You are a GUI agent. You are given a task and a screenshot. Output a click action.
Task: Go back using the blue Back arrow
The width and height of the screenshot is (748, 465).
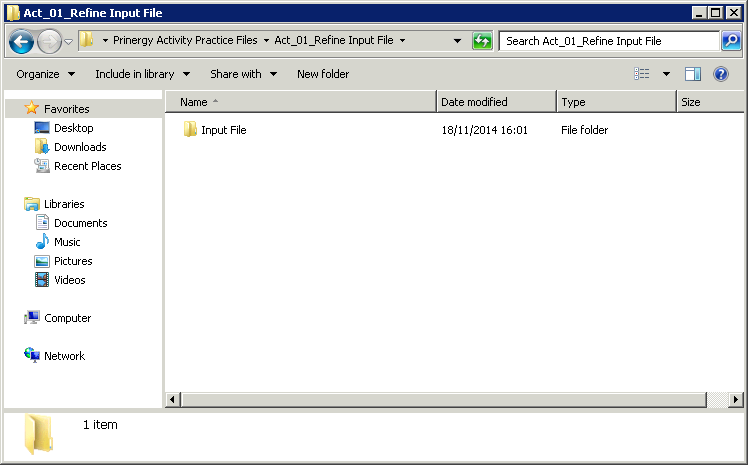point(21,41)
